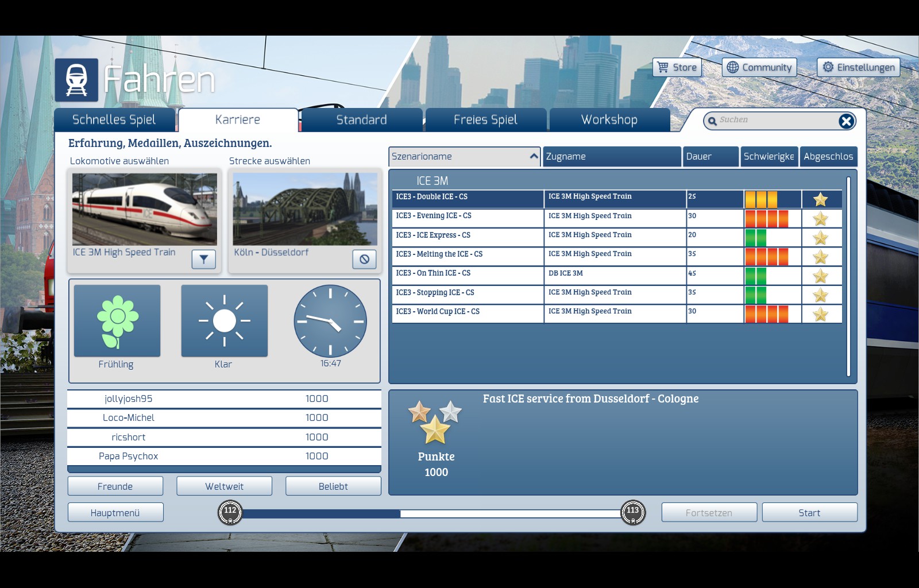This screenshot has width=919, height=588.
Task: Click the star for ICE3 - Evening ICE - CS
Action: (821, 218)
